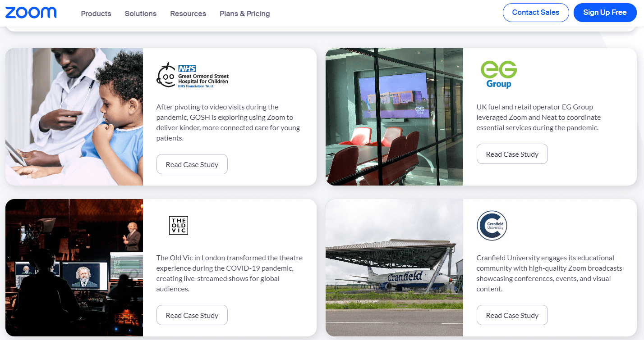Open the Old Vic live-stream studio photo
Screen dimensions: 644x340
(74, 267)
